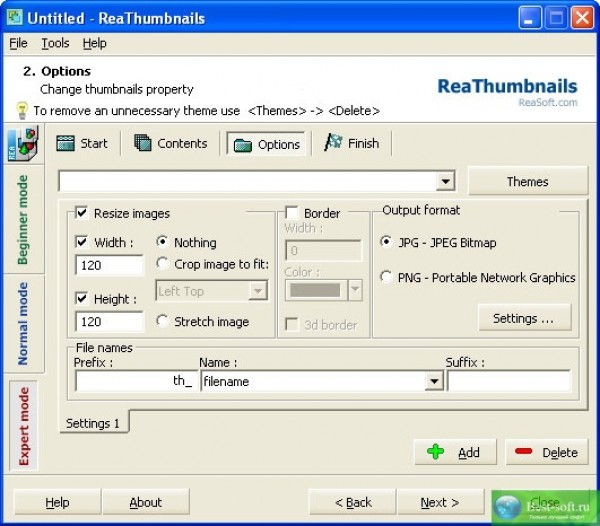
Task: Select the Settings 1 tab
Action: [93, 423]
